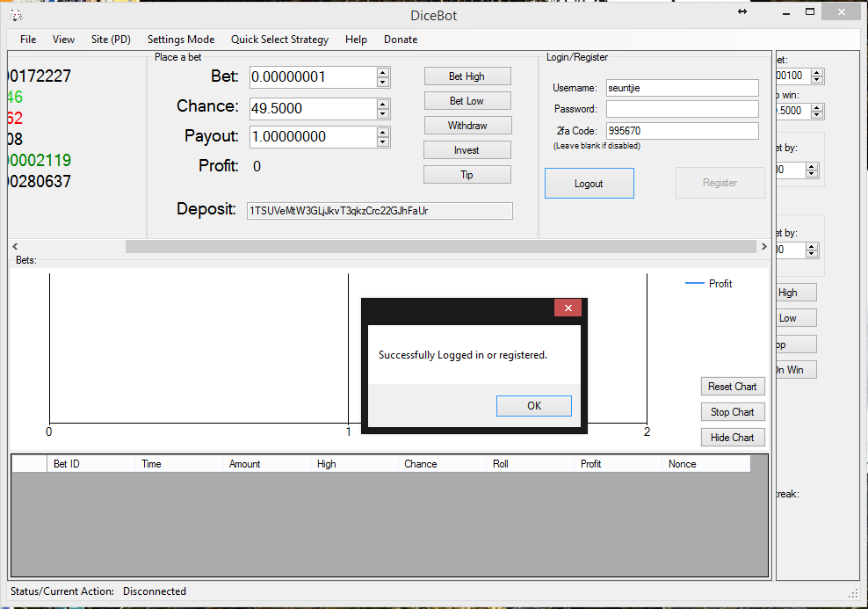Increase the Chance value with up arrow
Image resolution: width=868 pixels, height=609 pixels.
pyautogui.click(x=382, y=104)
